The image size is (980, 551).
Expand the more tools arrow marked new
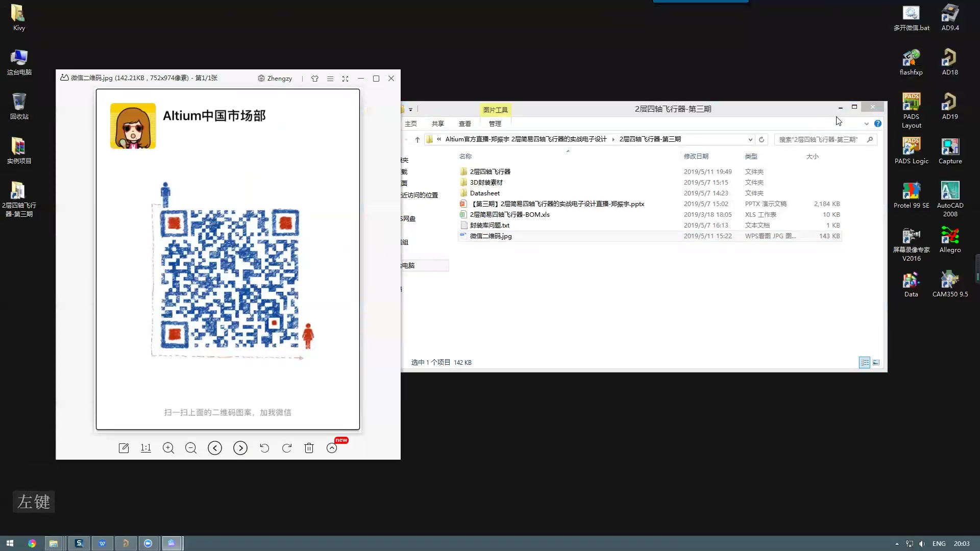332,448
